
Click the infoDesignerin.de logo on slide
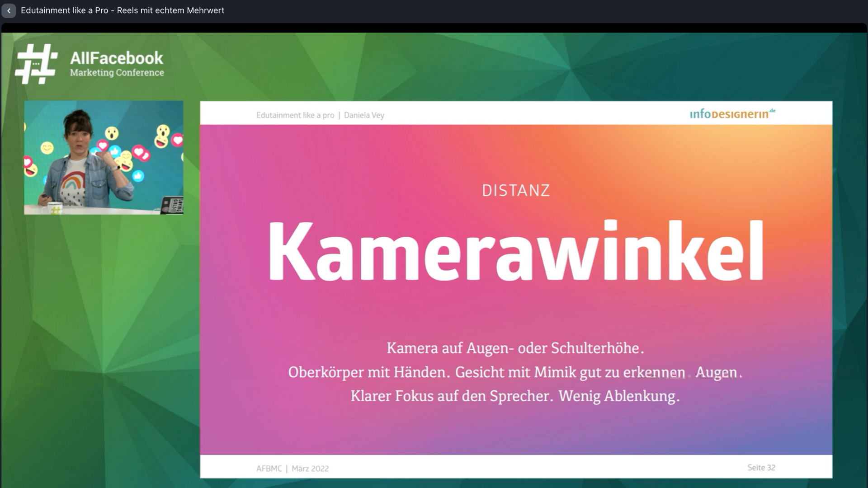[x=731, y=114]
